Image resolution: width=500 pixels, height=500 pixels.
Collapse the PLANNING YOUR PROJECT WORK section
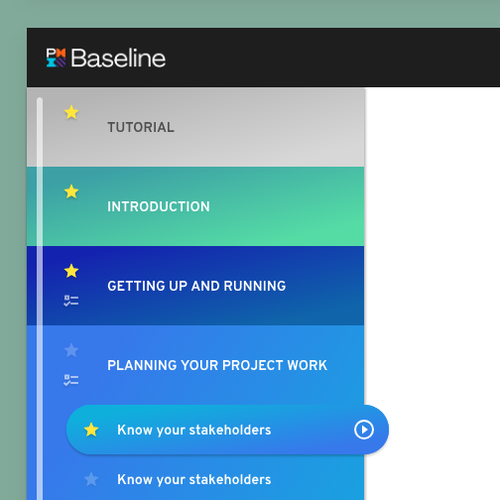(x=196, y=365)
